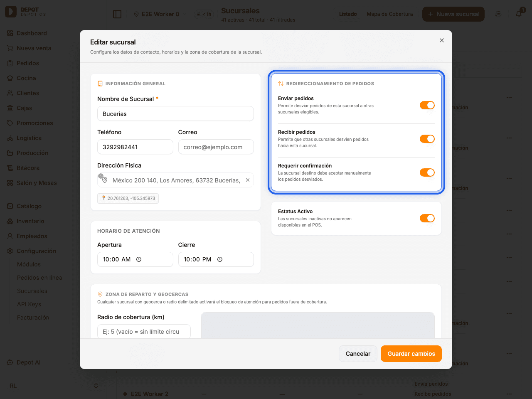532x399 pixels.
Task: Switch off Estatus Activo
Action: click(427, 218)
